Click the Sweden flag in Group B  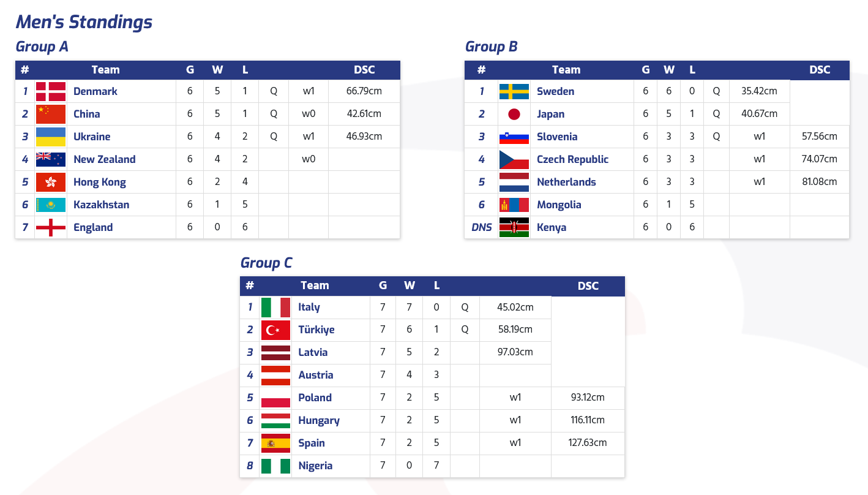[x=514, y=91]
